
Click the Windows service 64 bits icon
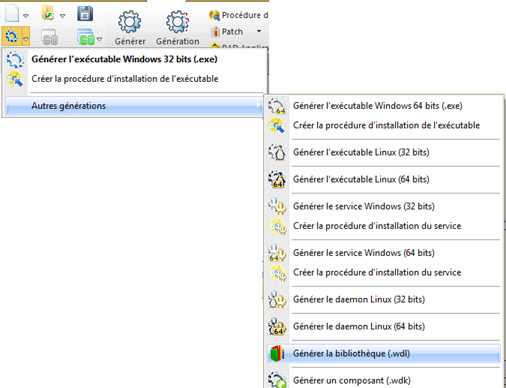pos(277,253)
